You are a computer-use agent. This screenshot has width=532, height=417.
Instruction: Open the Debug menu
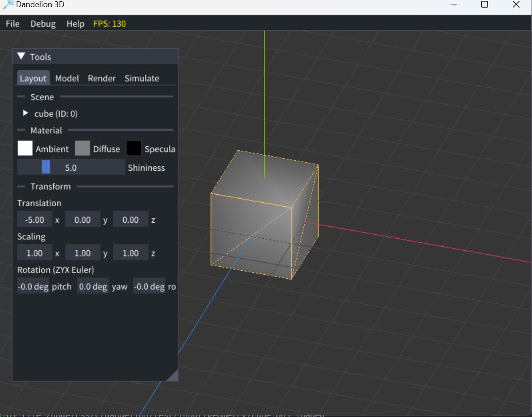point(43,24)
